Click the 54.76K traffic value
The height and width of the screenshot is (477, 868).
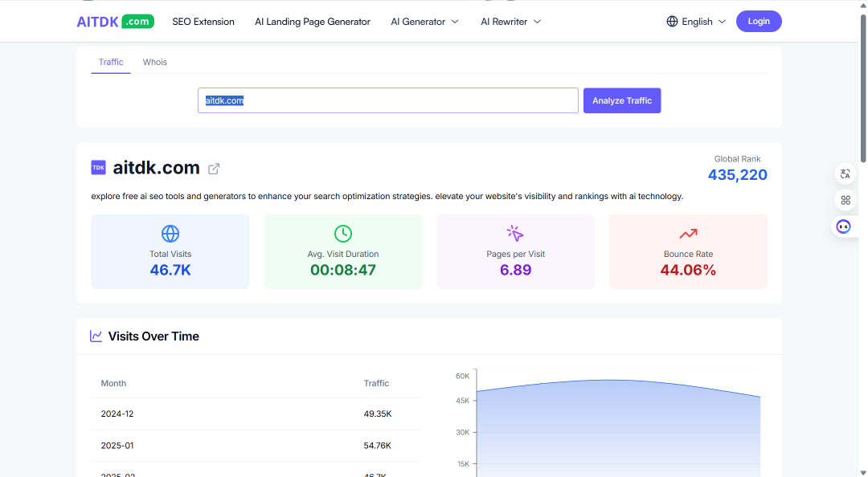[378, 446]
